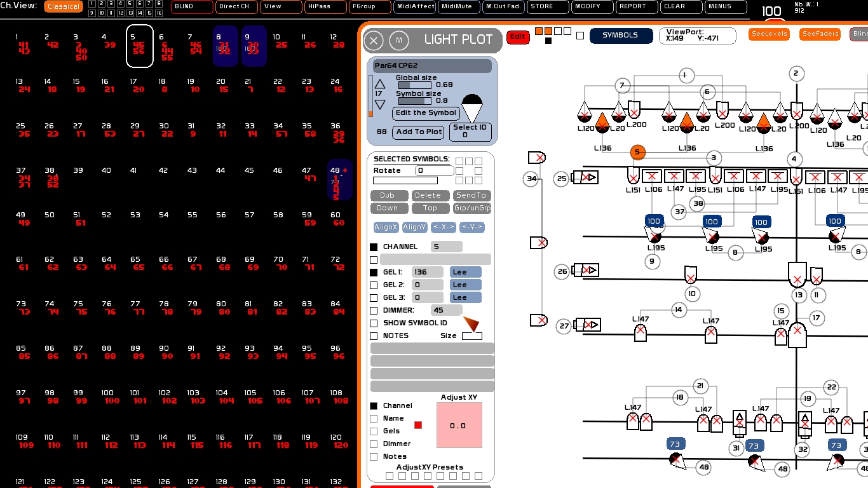Click channel circle 3 on the plot

(714, 158)
